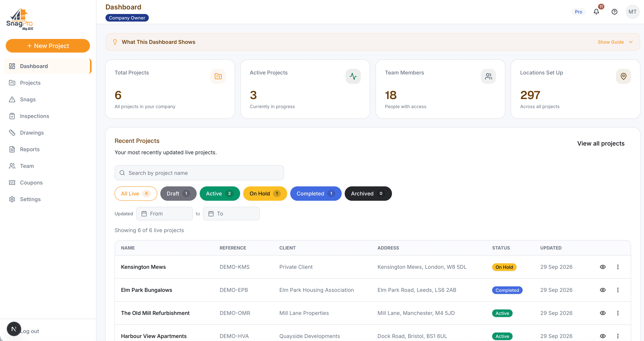The image size is (644, 341).
Task: Click the lightbulb icon in guide banner
Action: (115, 42)
